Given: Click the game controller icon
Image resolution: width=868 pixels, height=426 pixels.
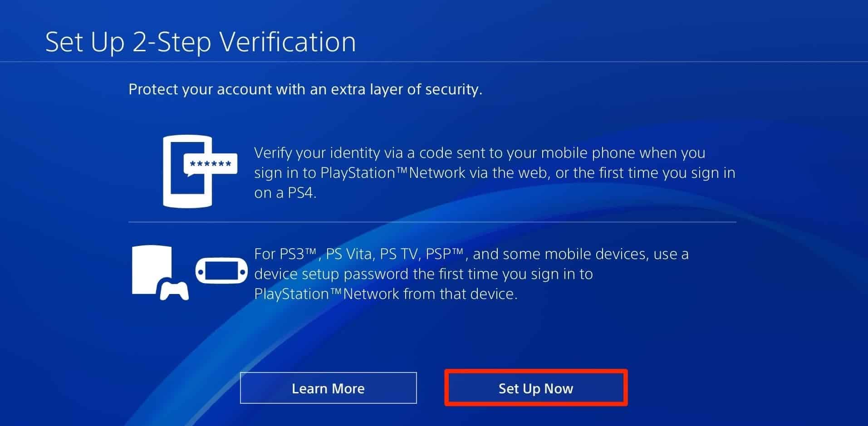Looking at the screenshot, I should tap(174, 290).
